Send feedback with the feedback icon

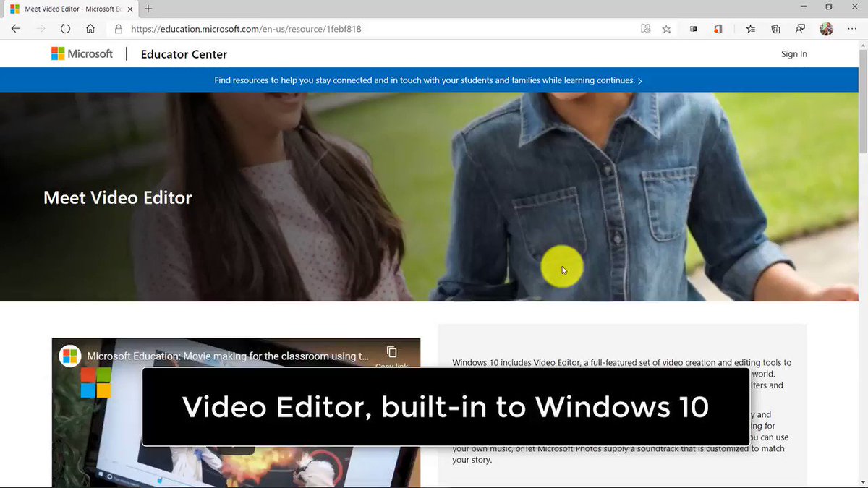tap(800, 29)
